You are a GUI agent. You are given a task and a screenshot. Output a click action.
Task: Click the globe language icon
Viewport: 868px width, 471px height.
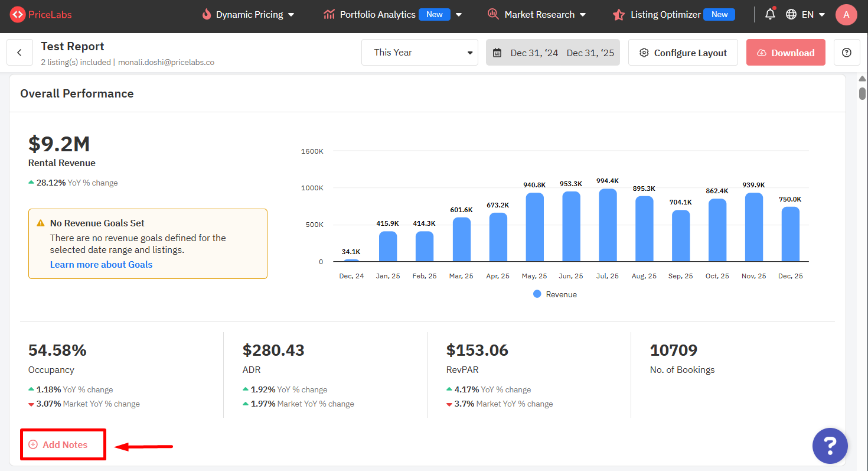791,15
